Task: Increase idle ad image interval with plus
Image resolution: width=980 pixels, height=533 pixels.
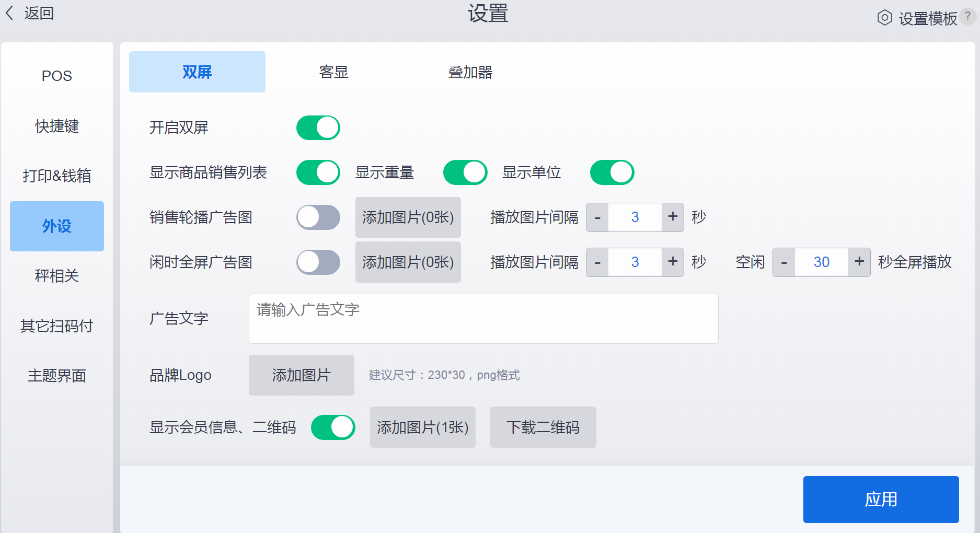Action: tap(673, 262)
